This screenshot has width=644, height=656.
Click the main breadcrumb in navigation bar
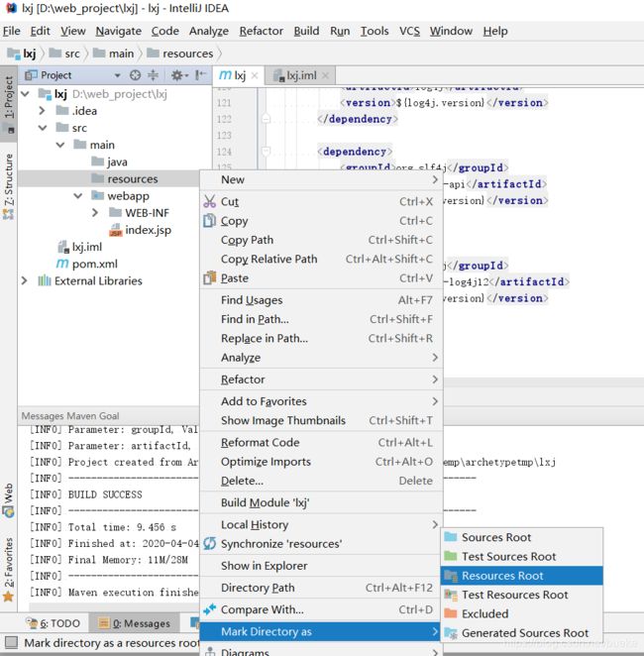click(113, 54)
